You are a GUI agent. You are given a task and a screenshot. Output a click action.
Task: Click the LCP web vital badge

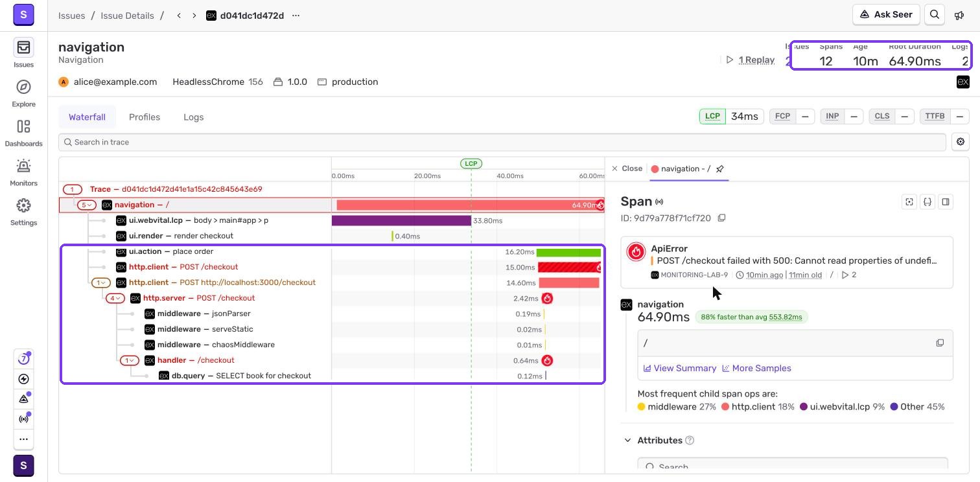712,116
